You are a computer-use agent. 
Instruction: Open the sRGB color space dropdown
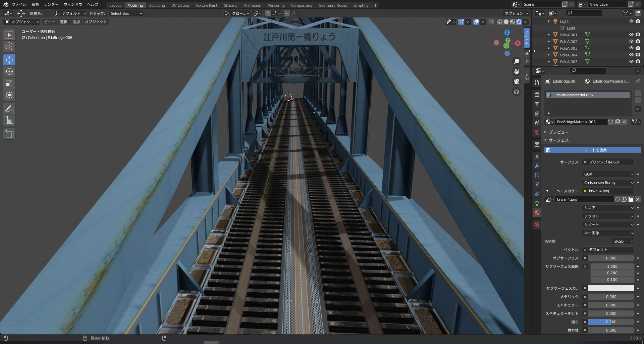click(623, 241)
